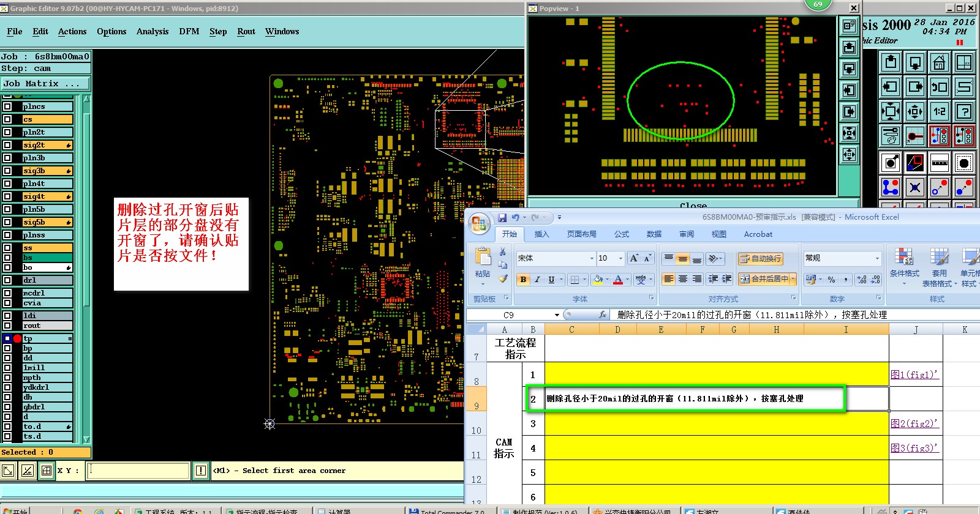Open the DFM menu
The image size is (980, 514).
(x=189, y=32)
